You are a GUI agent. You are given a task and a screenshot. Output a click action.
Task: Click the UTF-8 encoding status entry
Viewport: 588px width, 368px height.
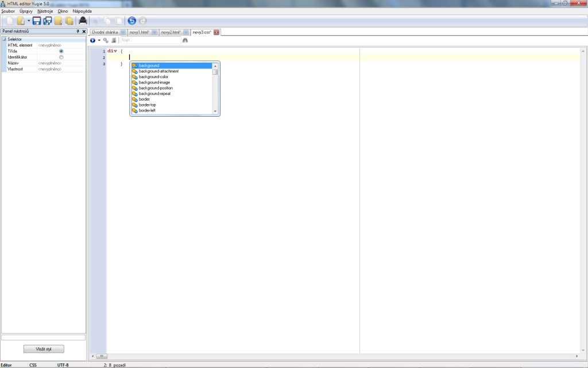[x=63, y=365]
